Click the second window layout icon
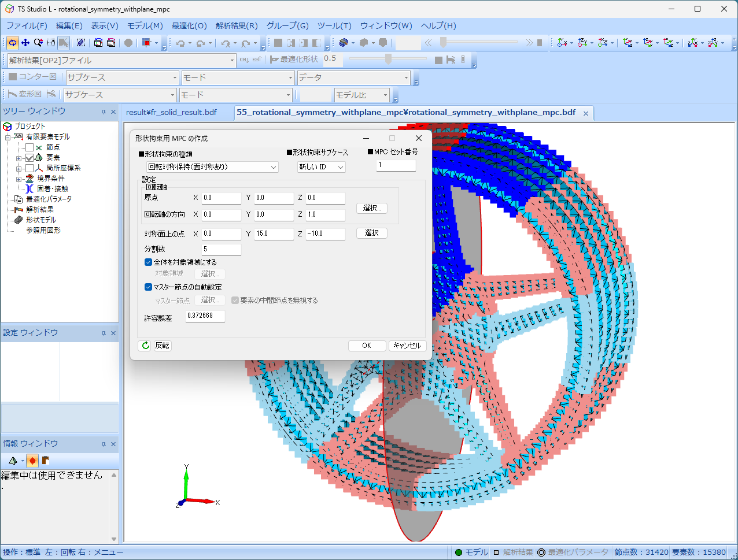This screenshot has width=738, height=560. (x=111, y=43)
